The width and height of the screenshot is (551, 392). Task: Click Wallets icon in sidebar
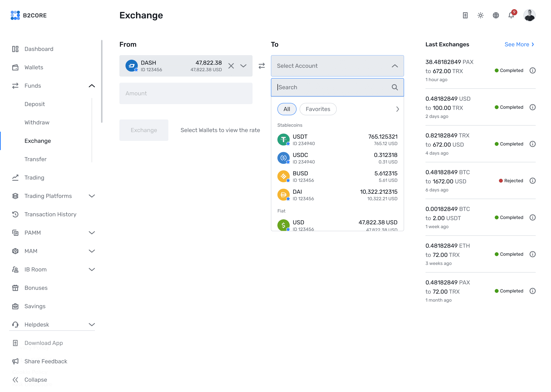[15, 67]
